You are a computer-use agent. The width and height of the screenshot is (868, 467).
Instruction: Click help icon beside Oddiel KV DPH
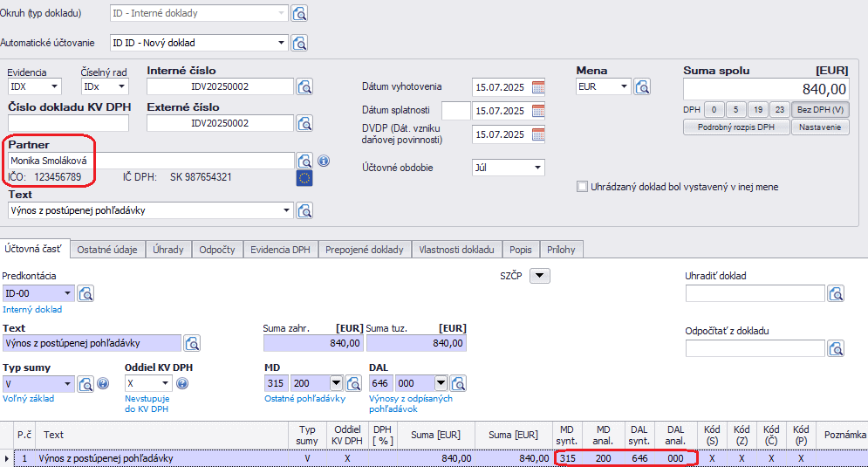click(182, 383)
